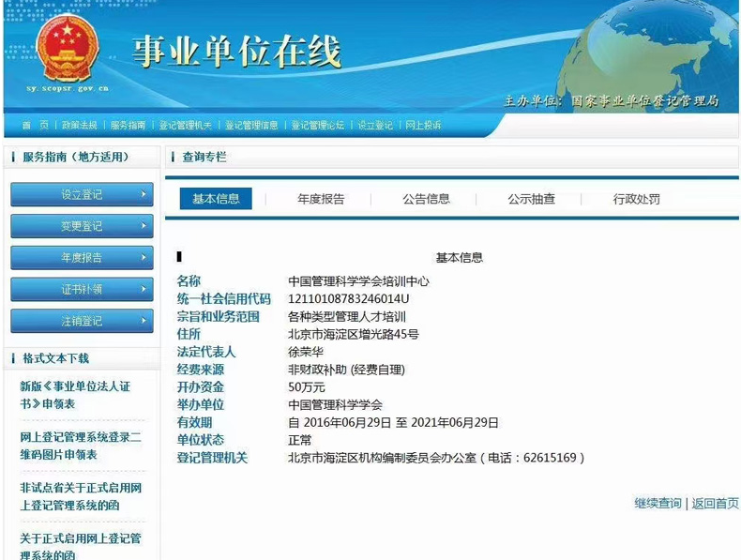This screenshot has width=741, height=560.
Task: Switch to the 行政处罚 tab
Action: pos(637,199)
